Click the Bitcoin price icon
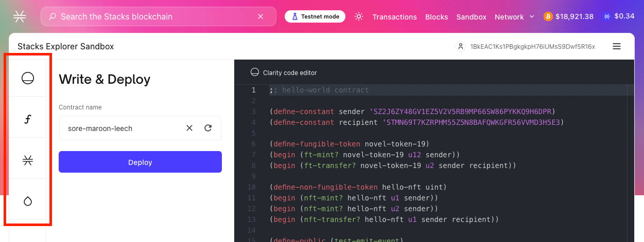The width and height of the screenshot is (644, 242). pyautogui.click(x=548, y=16)
